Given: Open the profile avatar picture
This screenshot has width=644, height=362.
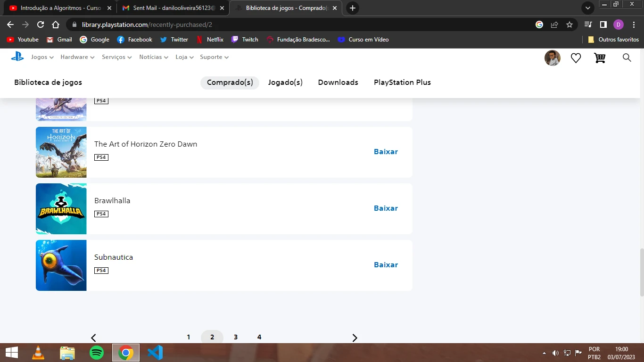Looking at the screenshot, I should point(553,58).
